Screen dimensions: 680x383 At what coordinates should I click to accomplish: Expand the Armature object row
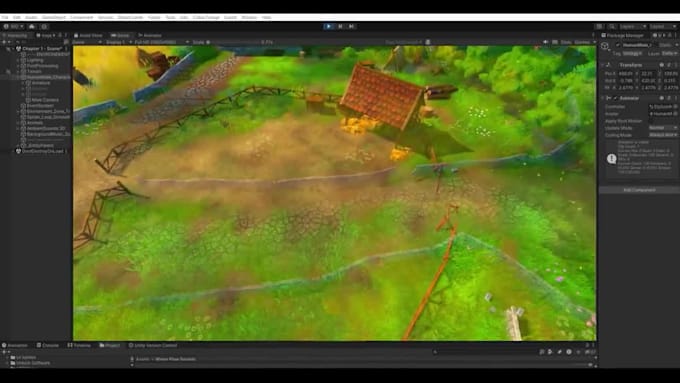23,83
